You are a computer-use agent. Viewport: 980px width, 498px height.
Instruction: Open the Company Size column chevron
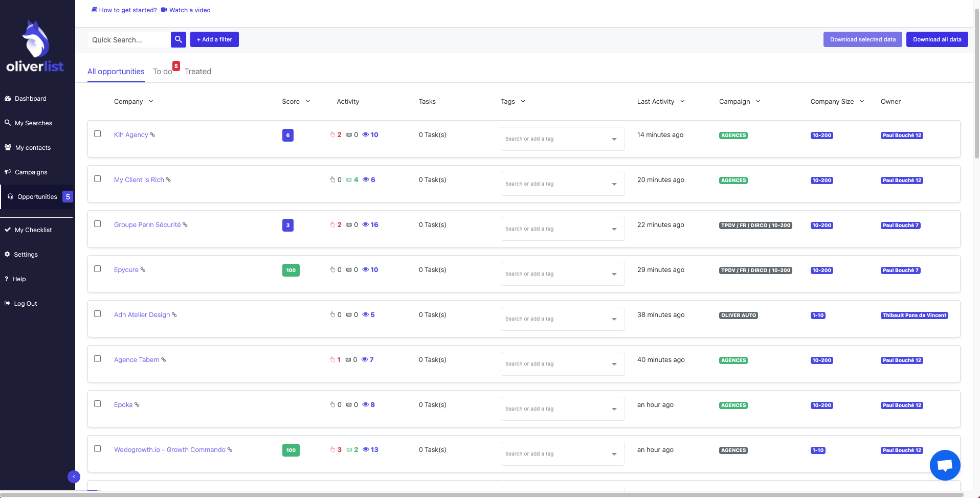tap(862, 101)
